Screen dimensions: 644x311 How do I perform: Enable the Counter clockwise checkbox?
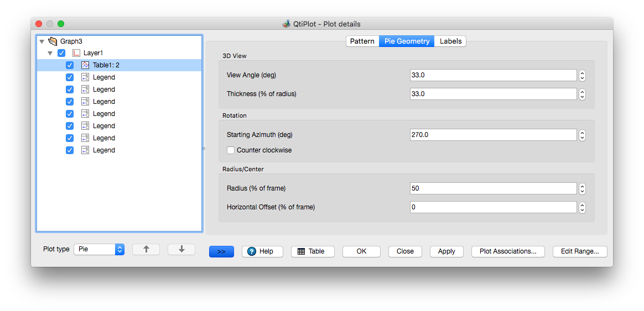point(231,150)
